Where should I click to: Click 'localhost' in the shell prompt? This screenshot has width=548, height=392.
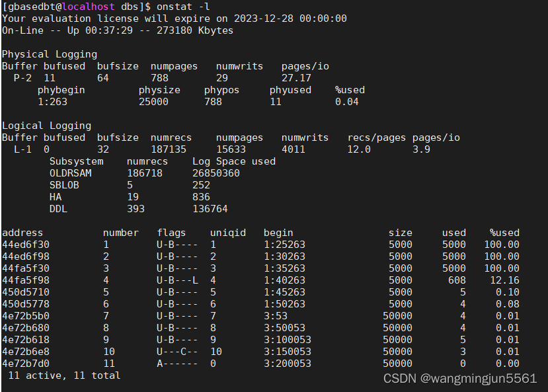(88, 7)
